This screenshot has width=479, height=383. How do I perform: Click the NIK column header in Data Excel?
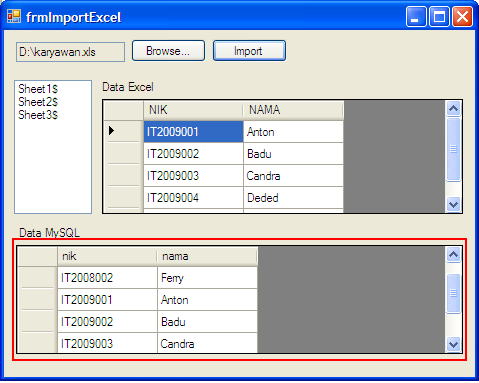pos(193,110)
